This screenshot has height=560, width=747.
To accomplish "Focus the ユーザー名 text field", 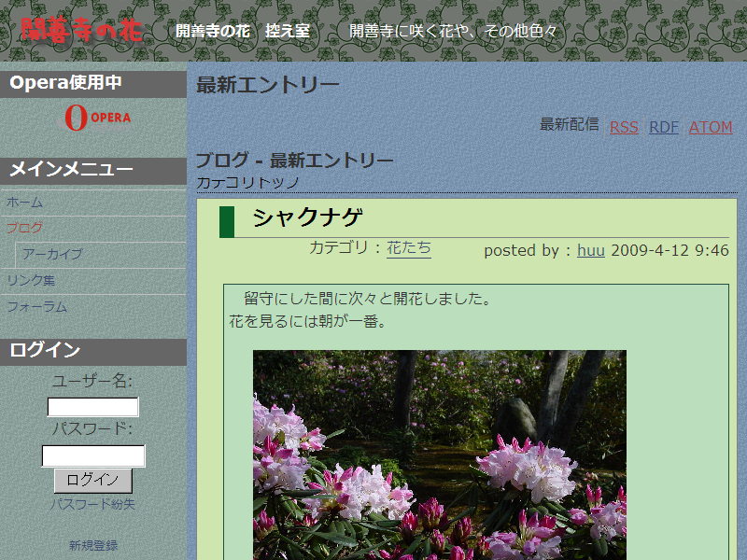I will coord(93,407).
